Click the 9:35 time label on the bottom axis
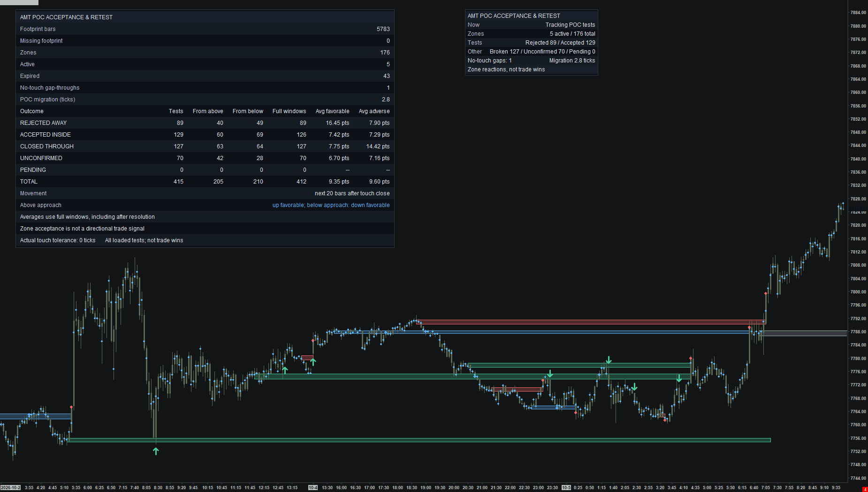Image resolution: width=868 pixels, height=492 pixels. click(836, 488)
